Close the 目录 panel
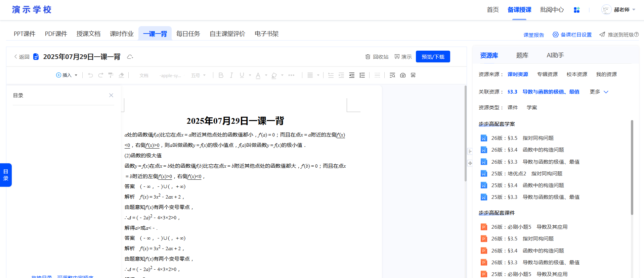Viewport: 644px width, 278px height. coord(111,95)
